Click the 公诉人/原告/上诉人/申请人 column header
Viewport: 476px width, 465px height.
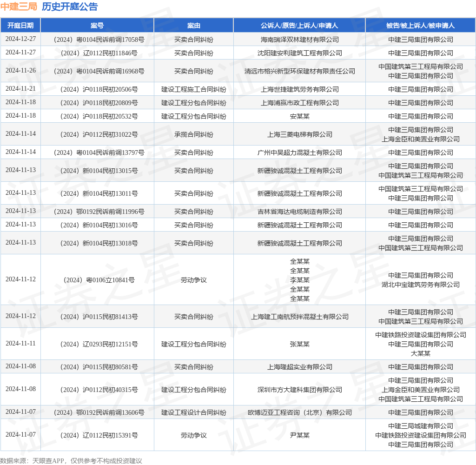299,26
